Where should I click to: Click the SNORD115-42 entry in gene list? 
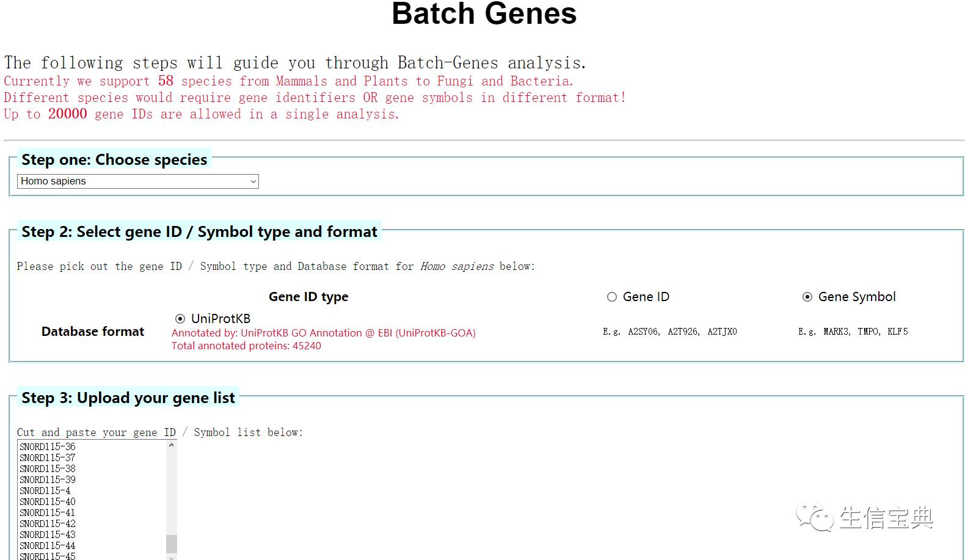(x=48, y=524)
